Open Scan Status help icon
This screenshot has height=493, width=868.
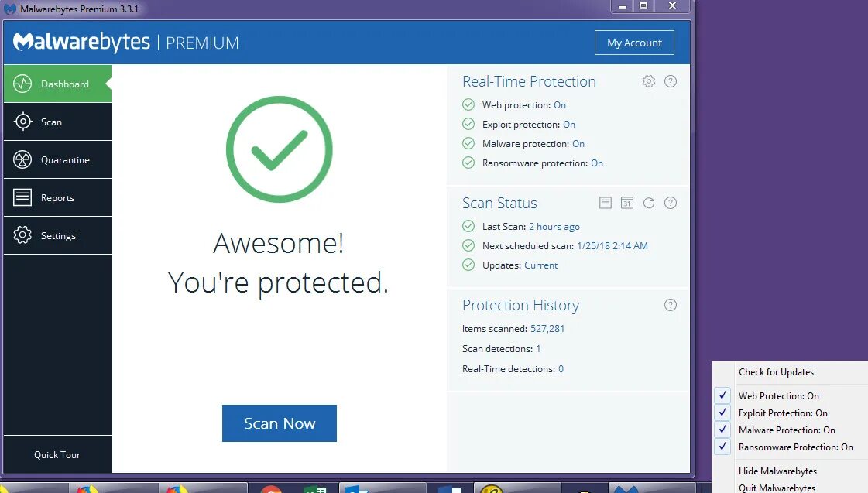point(671,203)
